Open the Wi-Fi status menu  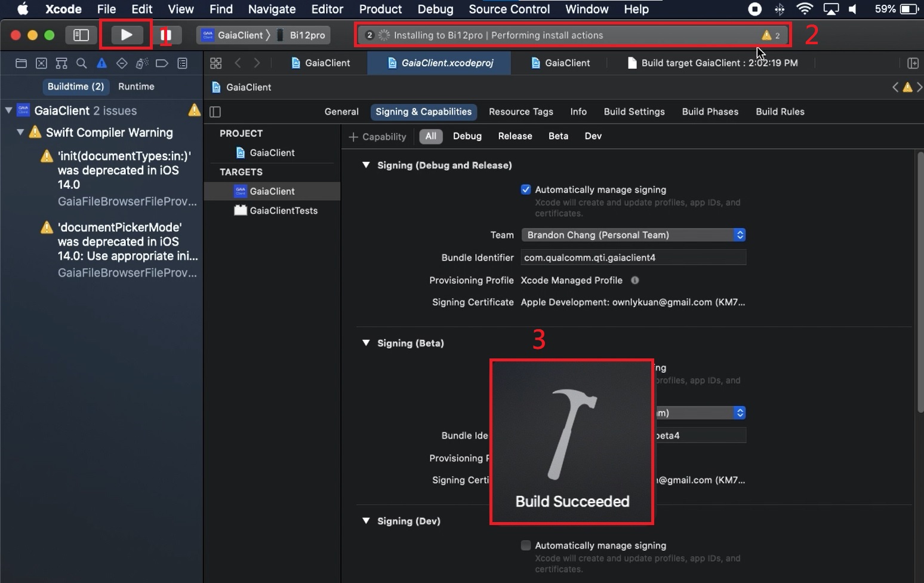805,9
